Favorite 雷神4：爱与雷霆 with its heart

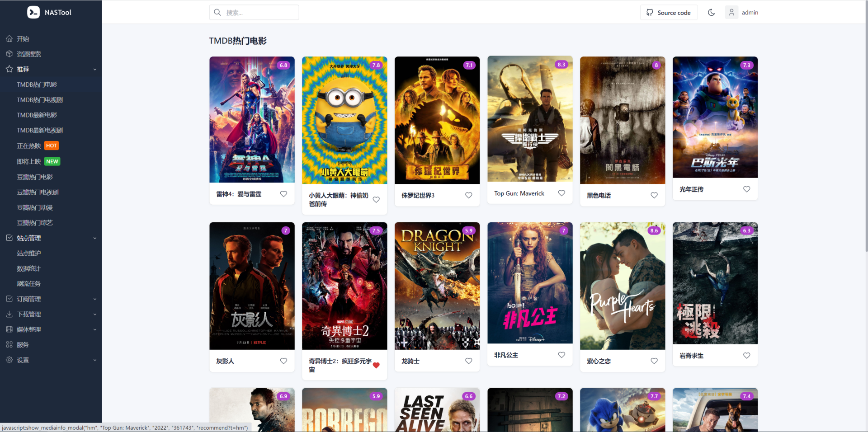coord(283,194)
